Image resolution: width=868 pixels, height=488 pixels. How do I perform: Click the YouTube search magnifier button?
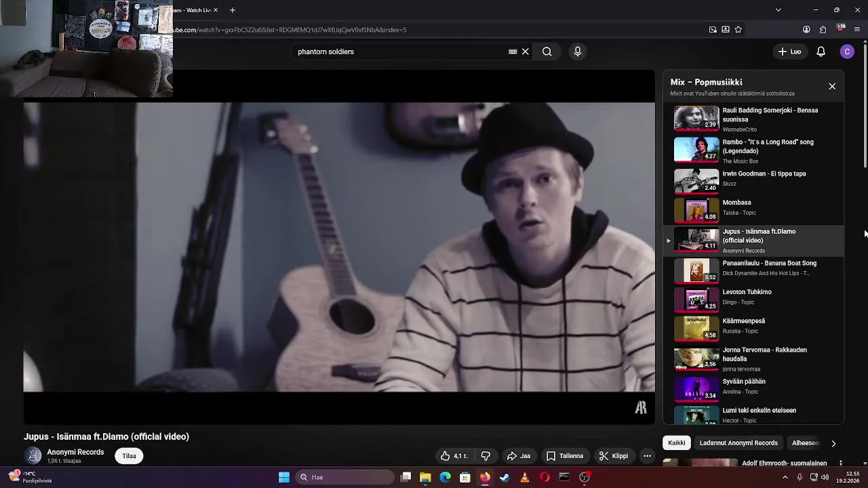click(x=547, y=52)
